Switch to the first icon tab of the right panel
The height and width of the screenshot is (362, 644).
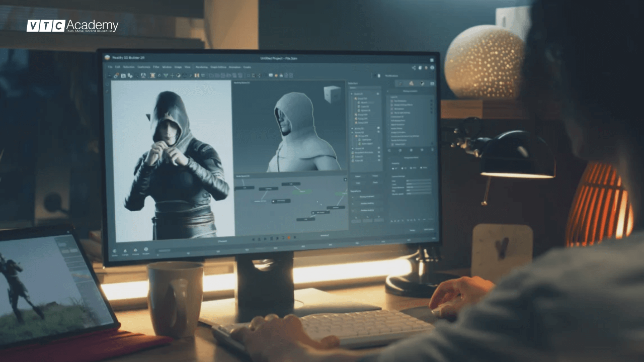(x=400, y=83)
